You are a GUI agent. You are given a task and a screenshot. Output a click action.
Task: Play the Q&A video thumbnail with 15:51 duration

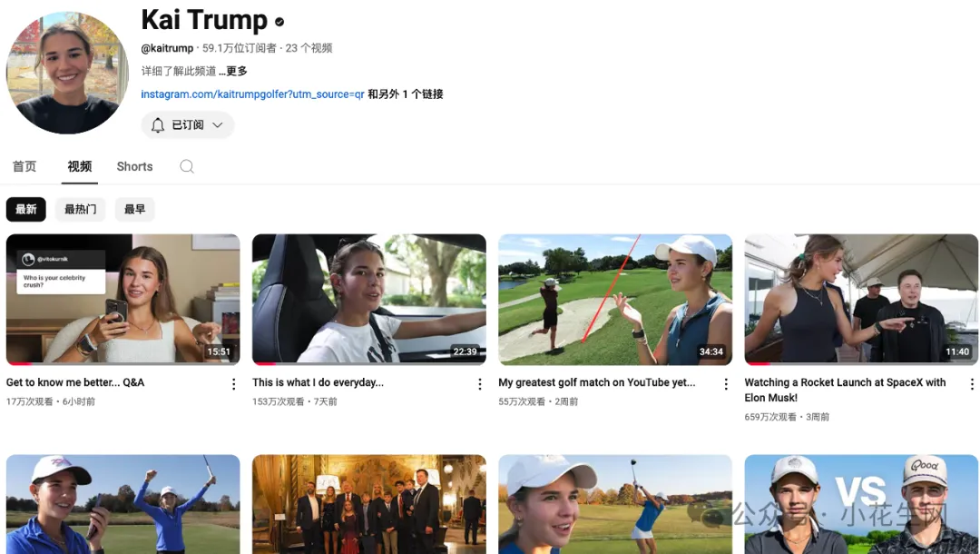pyautogui.click(x=123, y=300)
